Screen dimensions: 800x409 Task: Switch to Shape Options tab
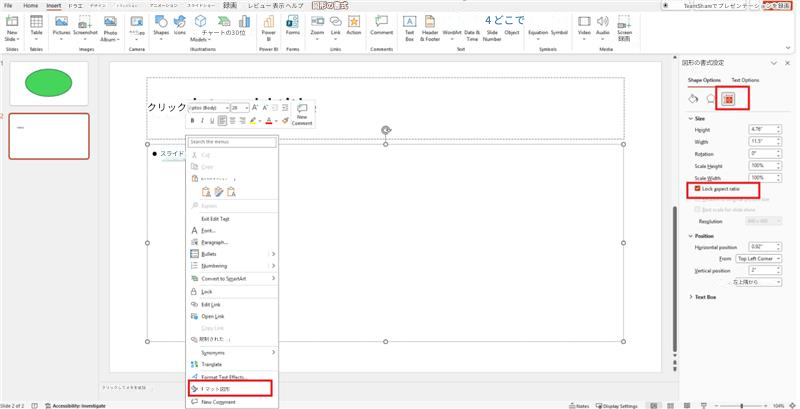point(704,80)
